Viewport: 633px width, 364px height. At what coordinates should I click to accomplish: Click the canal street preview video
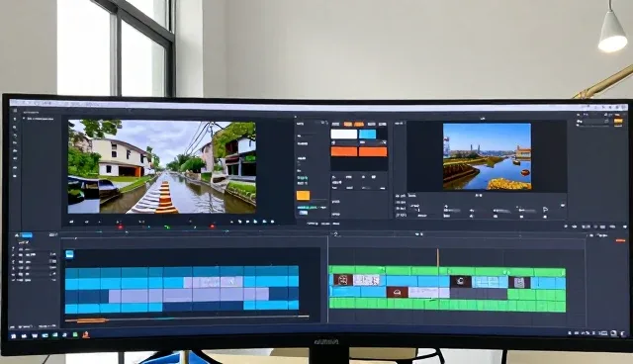point(162,166)
